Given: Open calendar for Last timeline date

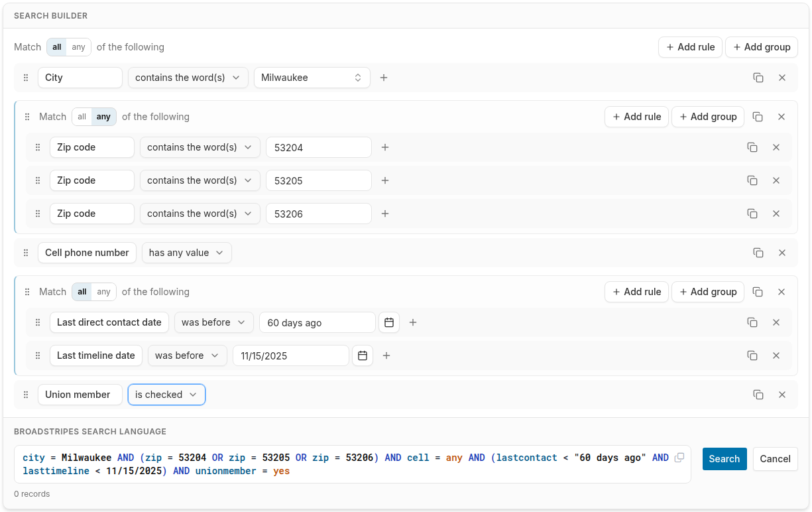Looking at the screenshot, I should click(363, 355).
